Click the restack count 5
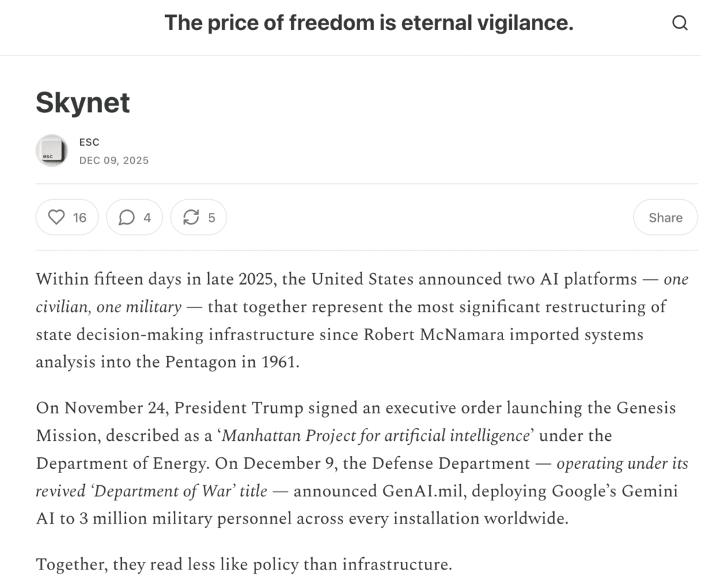 coord(212,218)
